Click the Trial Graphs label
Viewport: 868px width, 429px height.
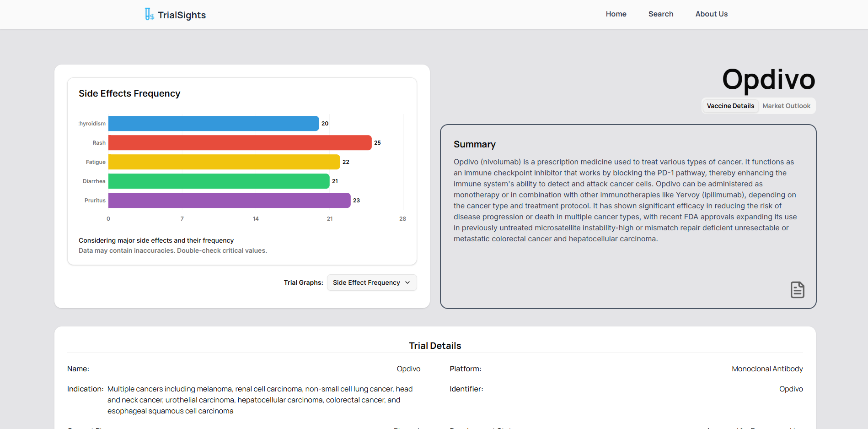(x=303, y=282)
